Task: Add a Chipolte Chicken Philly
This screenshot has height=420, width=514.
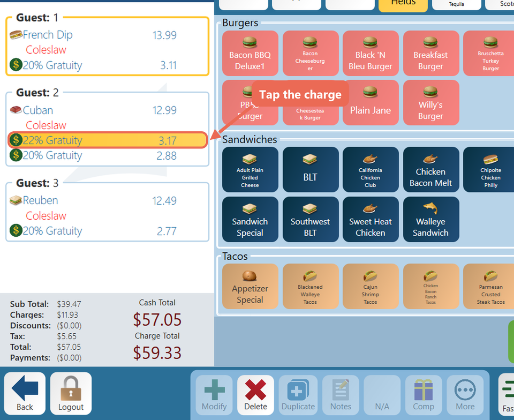Action: 489,169
